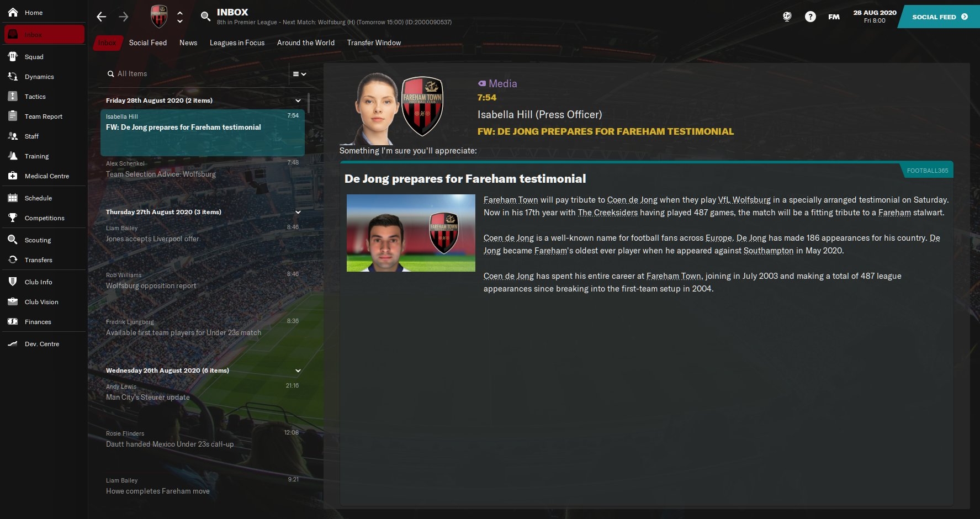Click the Coen de Jong article photo

[411, 233]
